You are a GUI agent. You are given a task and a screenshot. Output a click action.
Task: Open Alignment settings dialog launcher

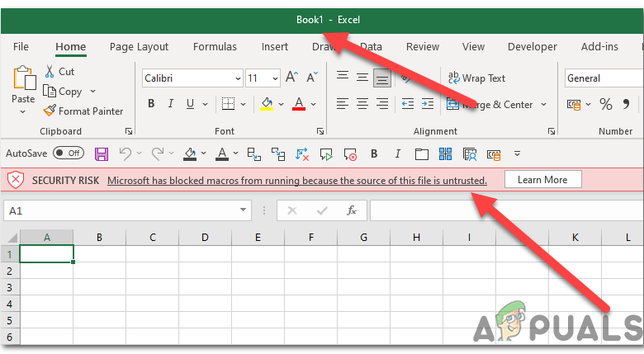pos(552,131)
